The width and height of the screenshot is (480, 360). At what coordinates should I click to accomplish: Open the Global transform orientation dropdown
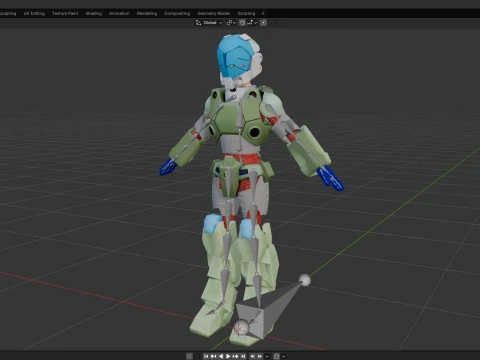tap(209, 23)
